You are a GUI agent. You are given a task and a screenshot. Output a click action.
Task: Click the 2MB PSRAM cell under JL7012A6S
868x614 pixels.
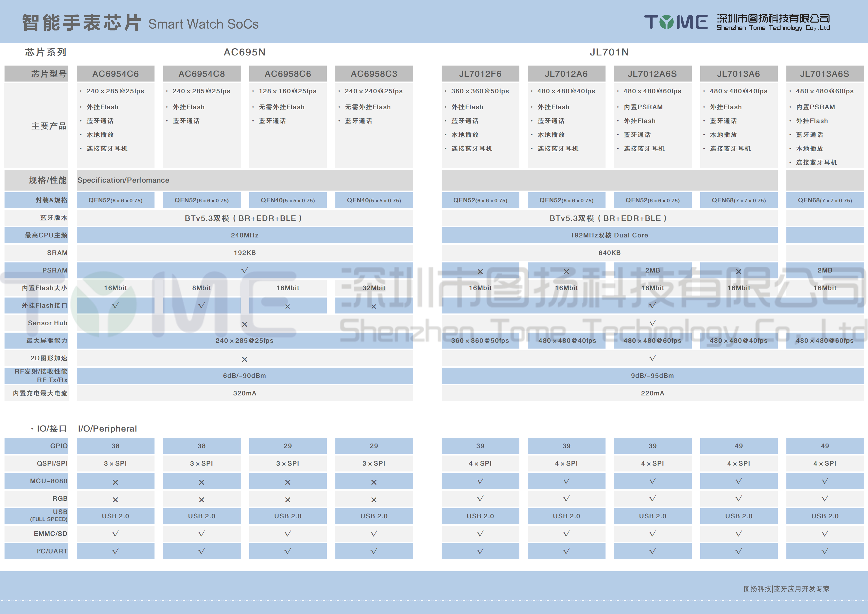pyautogui.click(x=653, y=270)
